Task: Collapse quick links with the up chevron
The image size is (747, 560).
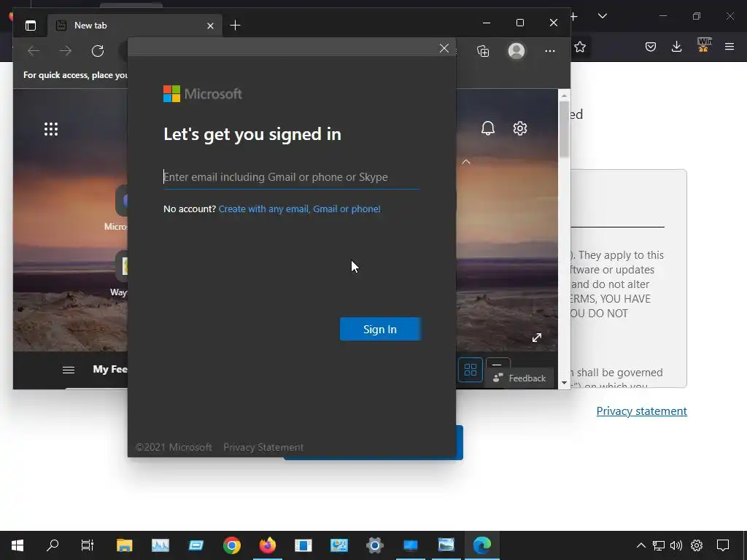Action: 466,162
